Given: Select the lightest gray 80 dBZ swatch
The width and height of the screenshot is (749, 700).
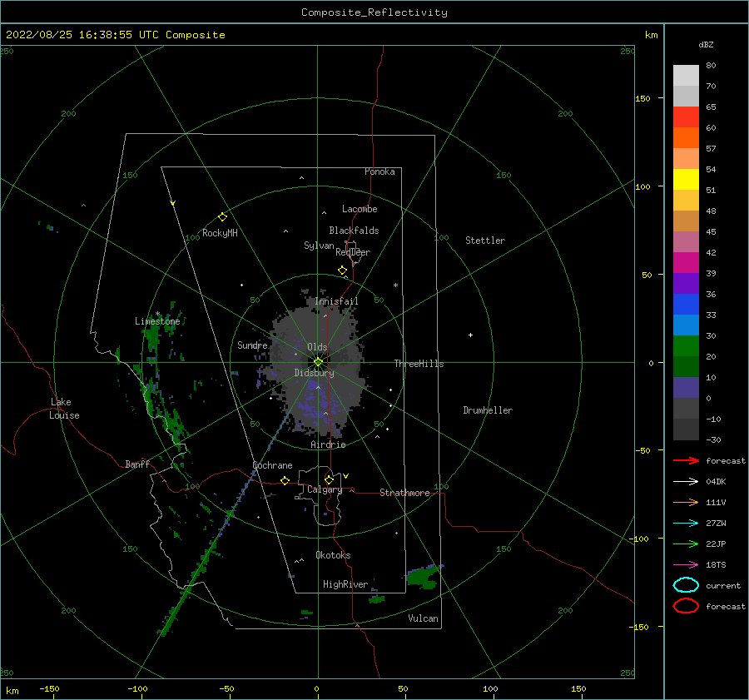Looking at the screenshot, I should point(686,75).
